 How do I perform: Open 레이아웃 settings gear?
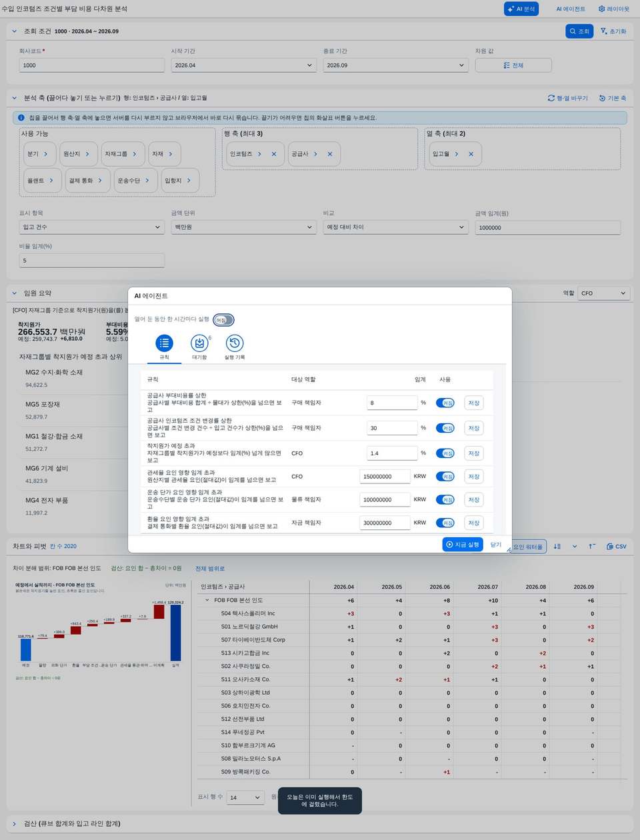tap(613, 9)
